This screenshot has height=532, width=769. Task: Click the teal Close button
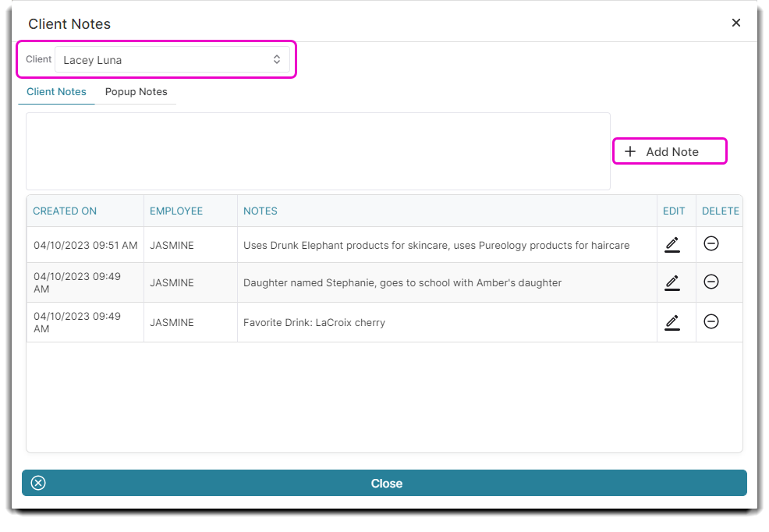click(x=384, y=483)
